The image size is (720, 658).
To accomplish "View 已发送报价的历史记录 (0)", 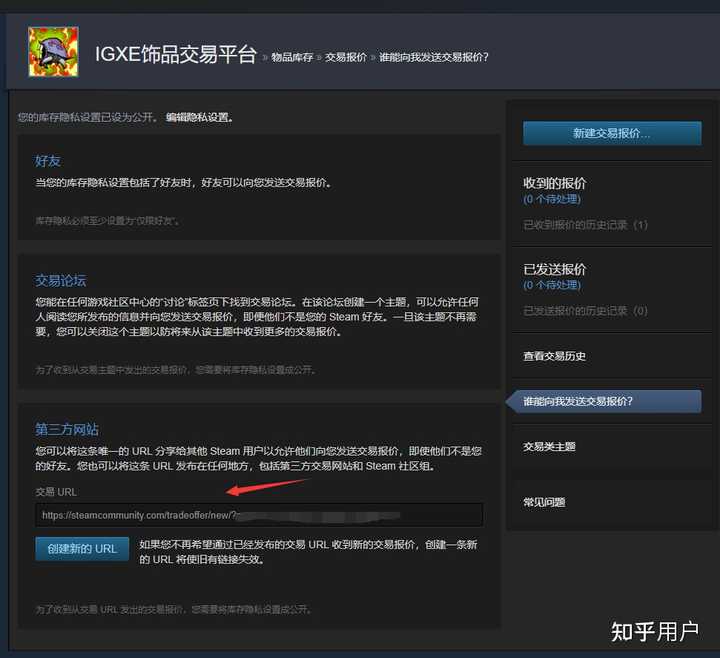I will tap(585, 311).
